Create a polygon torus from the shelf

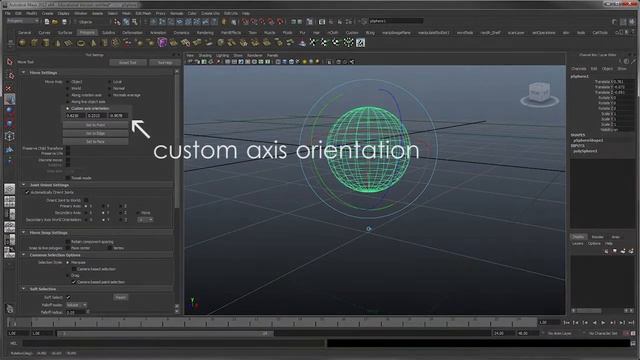click(x=81, y=42)
